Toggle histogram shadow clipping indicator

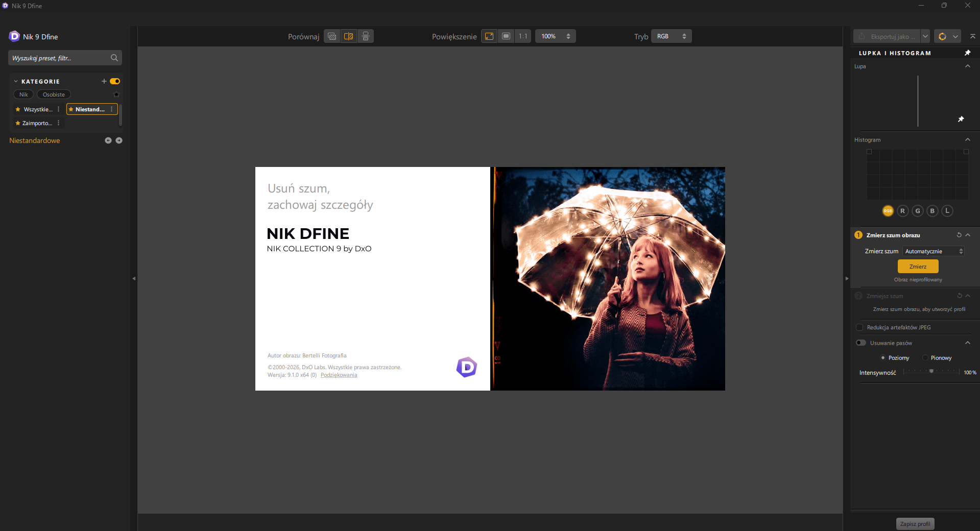(x=869, y=152)
